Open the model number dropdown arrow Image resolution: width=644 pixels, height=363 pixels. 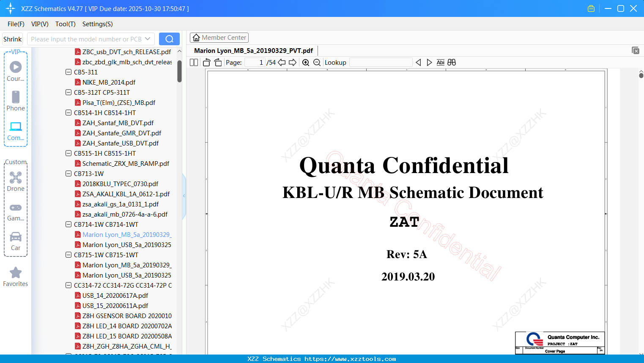coord(148,39)
